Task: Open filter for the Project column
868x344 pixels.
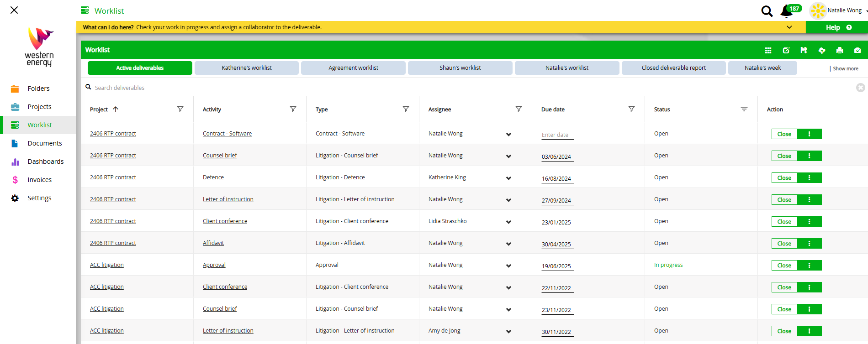Action: click(x=180, y=109)
